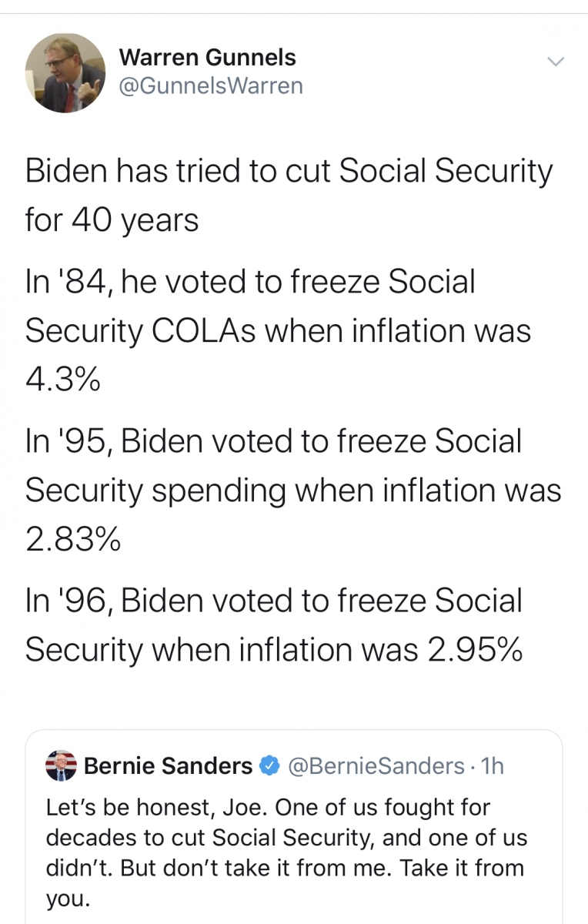This screenshot has width=588, height=924.
Task: Open the 1h timestamp of quoted tweet
Action: coord(491,766)
